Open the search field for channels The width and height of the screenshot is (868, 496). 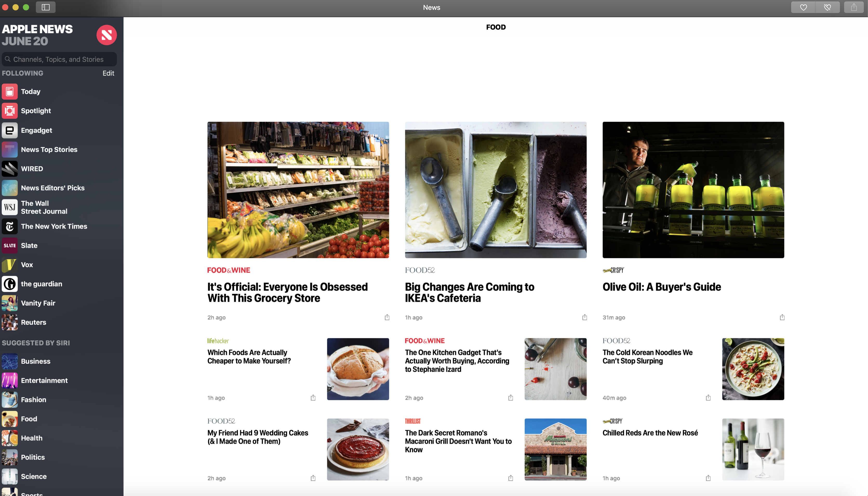[60, 59]
